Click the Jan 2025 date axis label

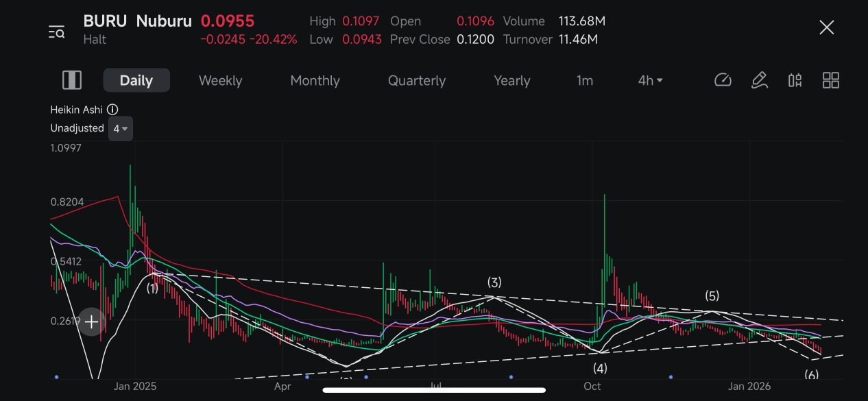pyautogui.click(x=134, y=387)
